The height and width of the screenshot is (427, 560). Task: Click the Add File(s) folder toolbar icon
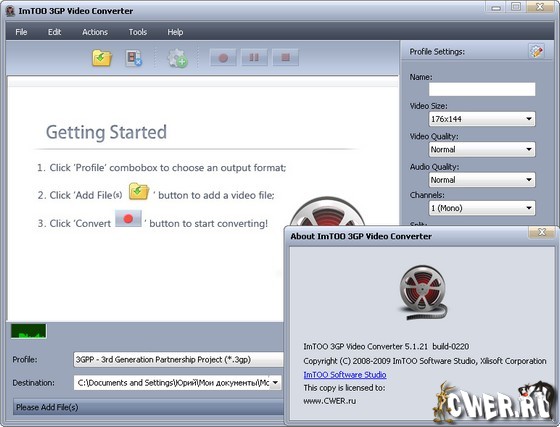(x=102, y=58)
